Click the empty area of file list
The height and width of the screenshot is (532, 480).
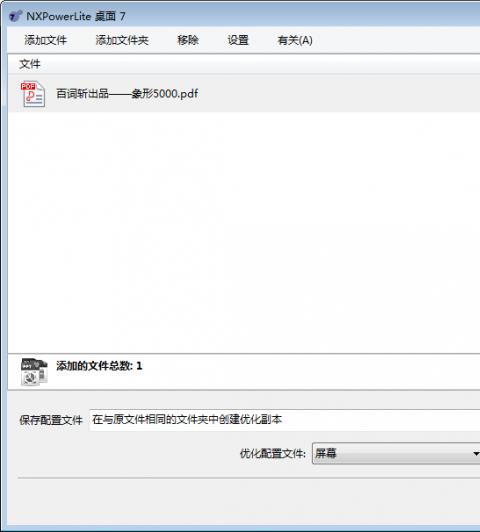pos(244,232)
